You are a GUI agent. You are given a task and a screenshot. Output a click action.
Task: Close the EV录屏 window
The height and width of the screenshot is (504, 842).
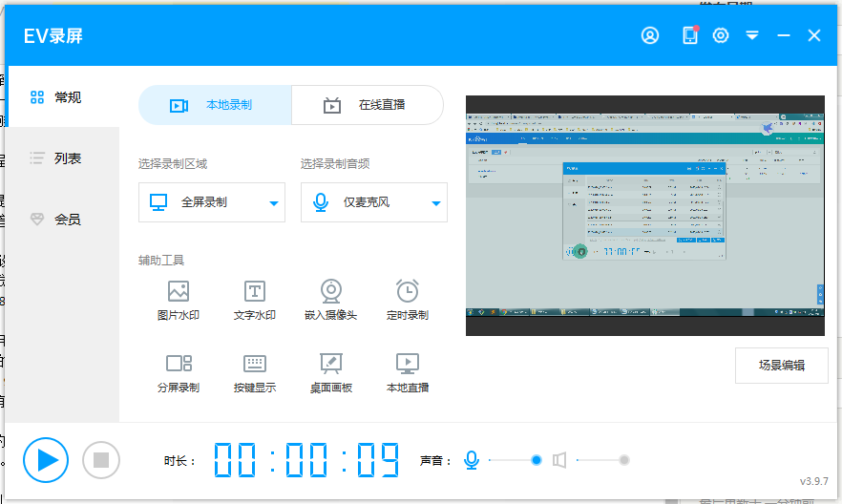(814, 35)
